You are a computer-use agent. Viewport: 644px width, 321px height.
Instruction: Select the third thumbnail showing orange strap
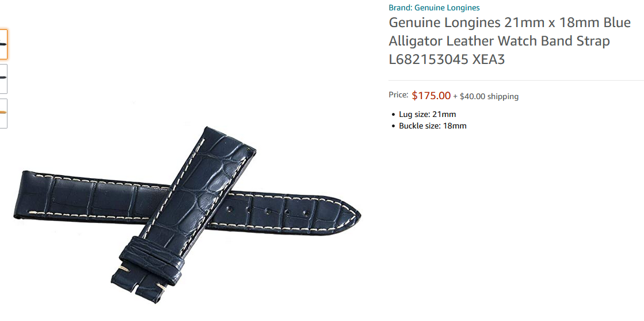(3, 113)
